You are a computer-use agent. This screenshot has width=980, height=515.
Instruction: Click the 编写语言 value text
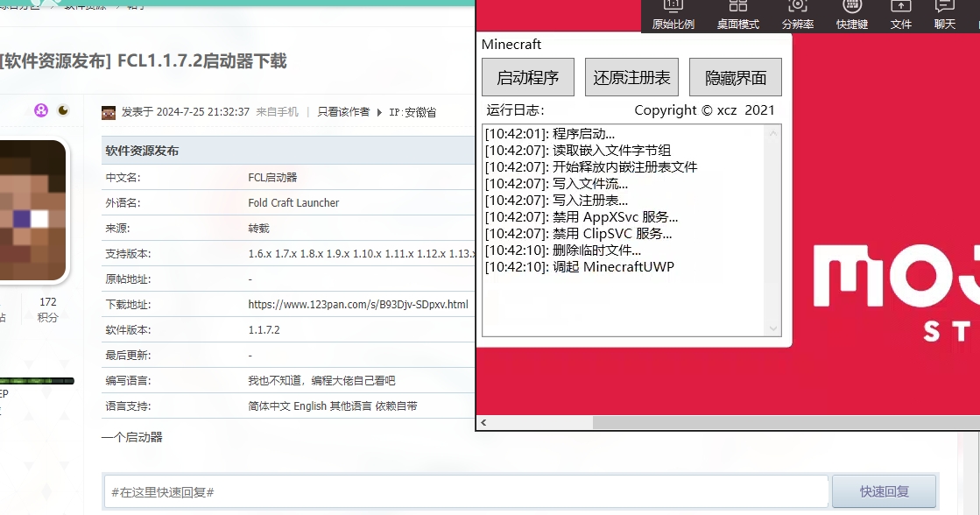(321, 381)
